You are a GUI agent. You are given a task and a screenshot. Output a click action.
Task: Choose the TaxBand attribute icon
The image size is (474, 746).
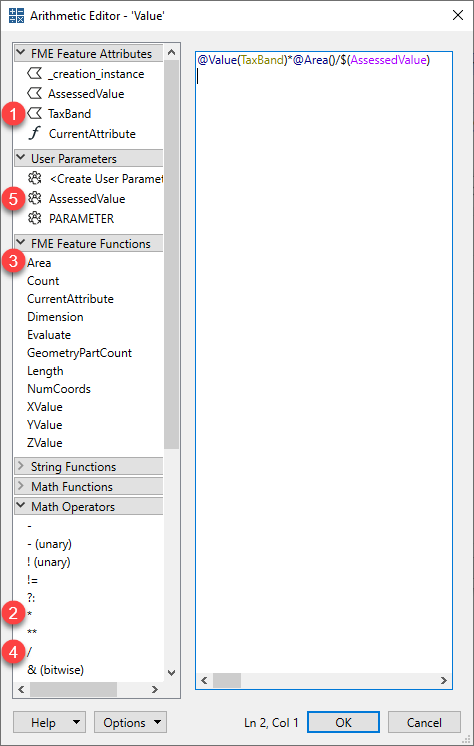point(35,114)
